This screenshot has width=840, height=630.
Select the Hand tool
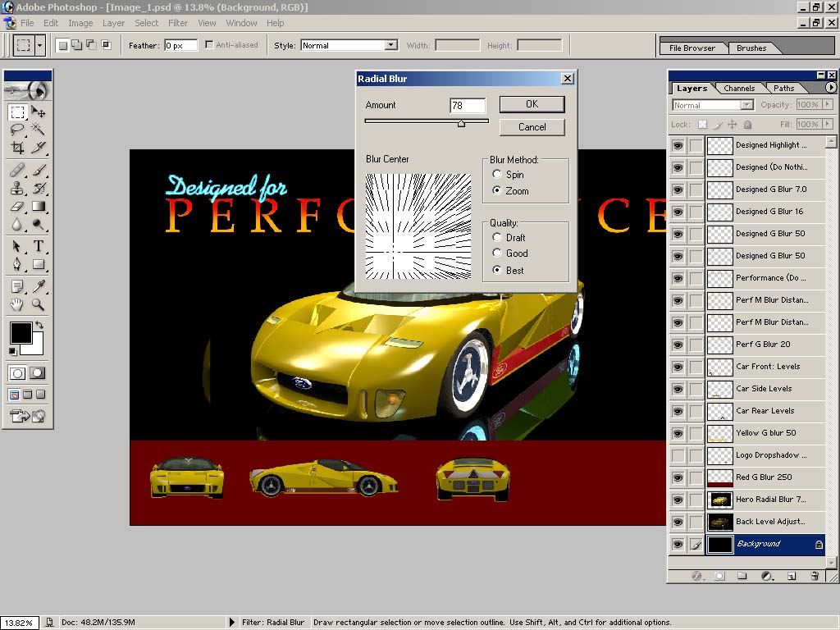[17, 304]
